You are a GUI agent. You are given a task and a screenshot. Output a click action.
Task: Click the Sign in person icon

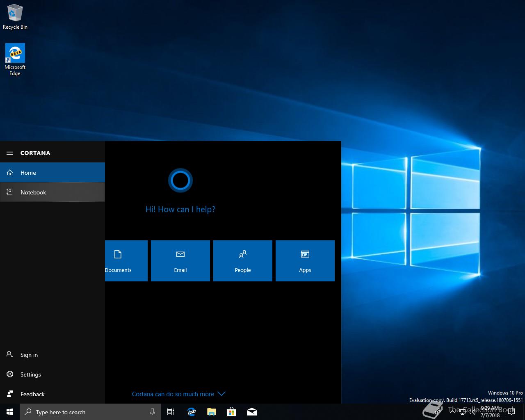(x=10, y=354)
